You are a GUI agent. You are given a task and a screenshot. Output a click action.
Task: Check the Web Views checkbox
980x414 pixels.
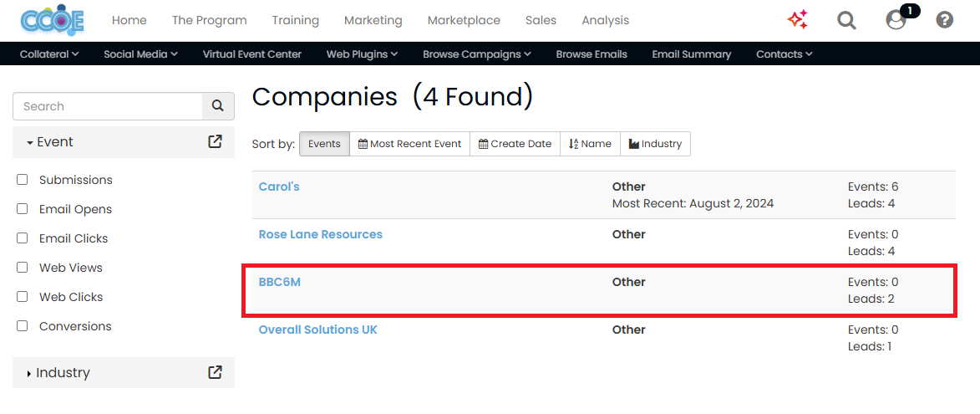(x=23, y=268)
